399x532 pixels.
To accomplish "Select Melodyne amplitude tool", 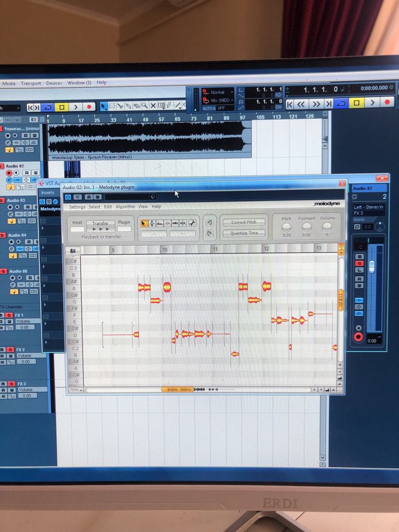I will click(167, 223).
